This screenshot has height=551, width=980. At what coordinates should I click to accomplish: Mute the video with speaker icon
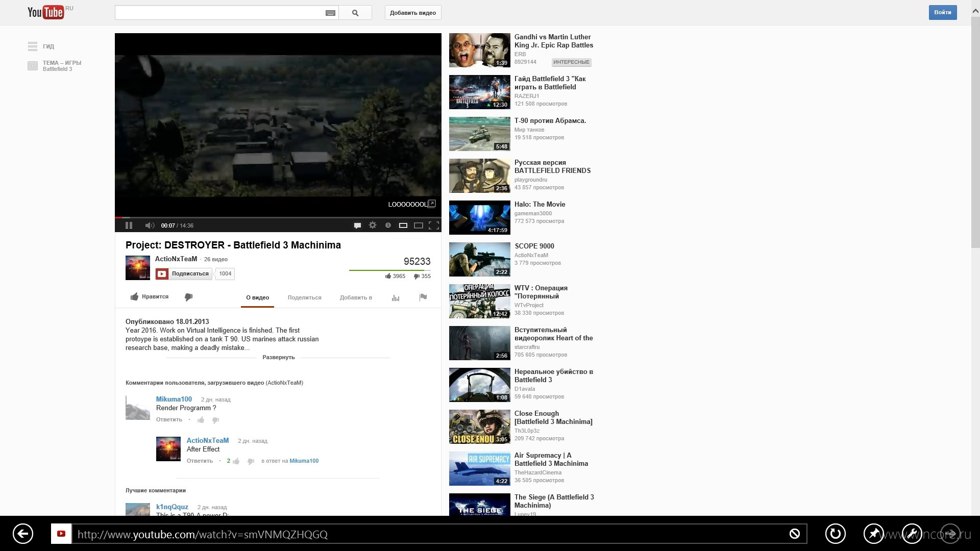[150, 226]
